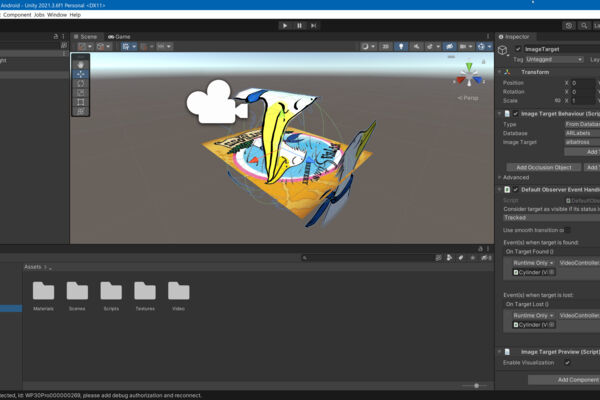Pause the editor with the Pause button

pos(299,26)
